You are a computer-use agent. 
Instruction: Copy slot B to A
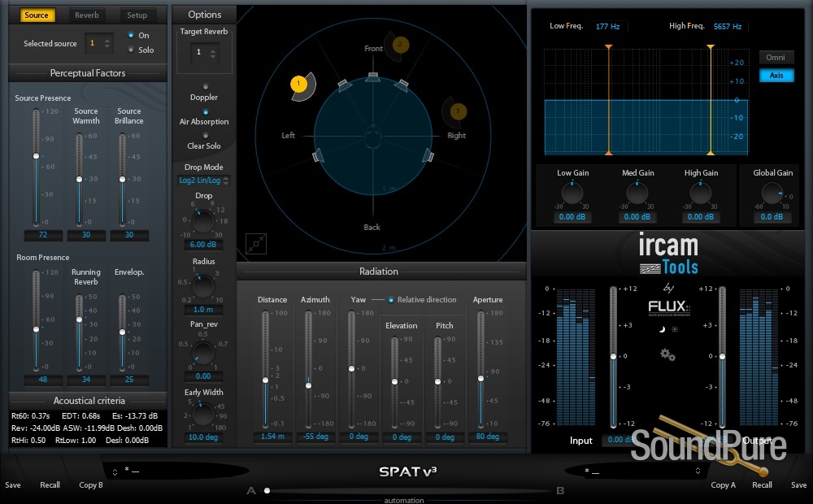click(x=723, y=485)
